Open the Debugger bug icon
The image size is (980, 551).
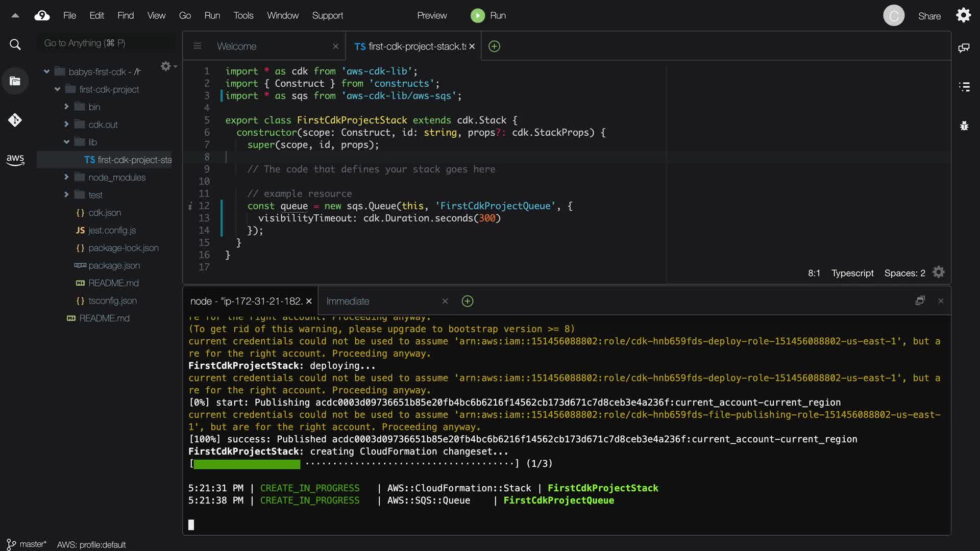pyautogui.click(x=964, y=126)
